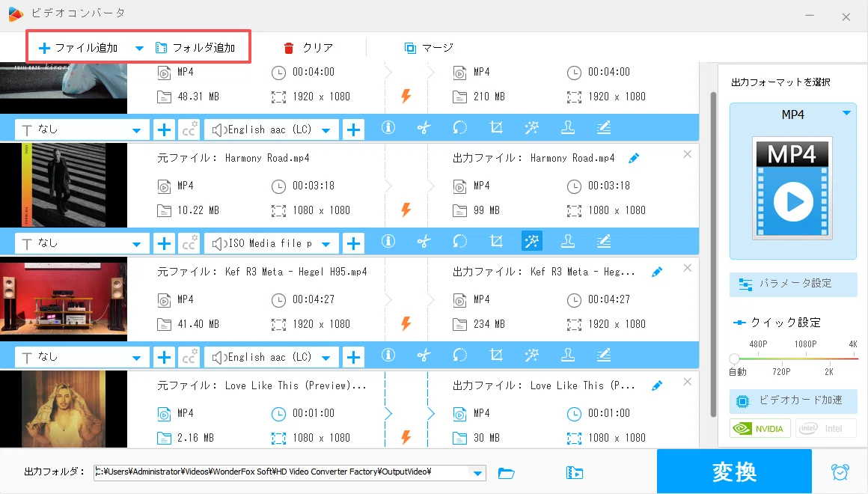868x494 pixels.
Task: Open effects wand for Harmony Road.mp4
Action: point(532,242)
